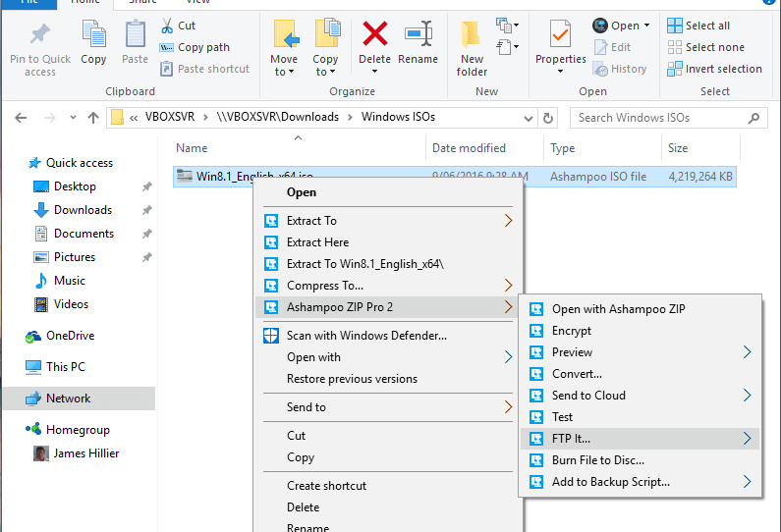Click the Properties checkmark icon
This screenshot has width=781, height=532.
[x=560, y=34]
